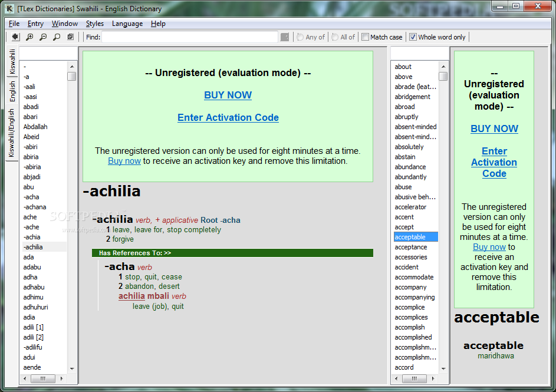Click the TLex app icon in title bar

(x=10, y=8)
